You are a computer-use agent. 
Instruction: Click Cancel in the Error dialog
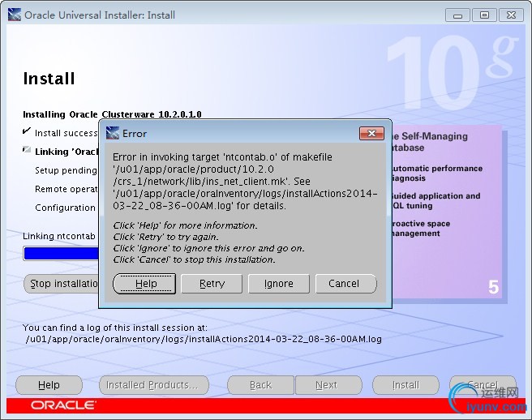[x=345, y=284]
